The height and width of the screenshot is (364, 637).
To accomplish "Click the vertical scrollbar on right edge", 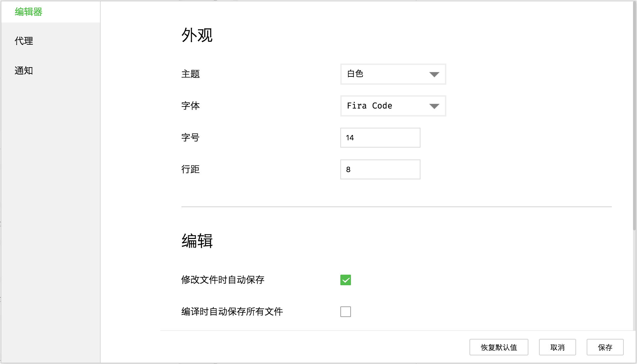I will 634,116.
